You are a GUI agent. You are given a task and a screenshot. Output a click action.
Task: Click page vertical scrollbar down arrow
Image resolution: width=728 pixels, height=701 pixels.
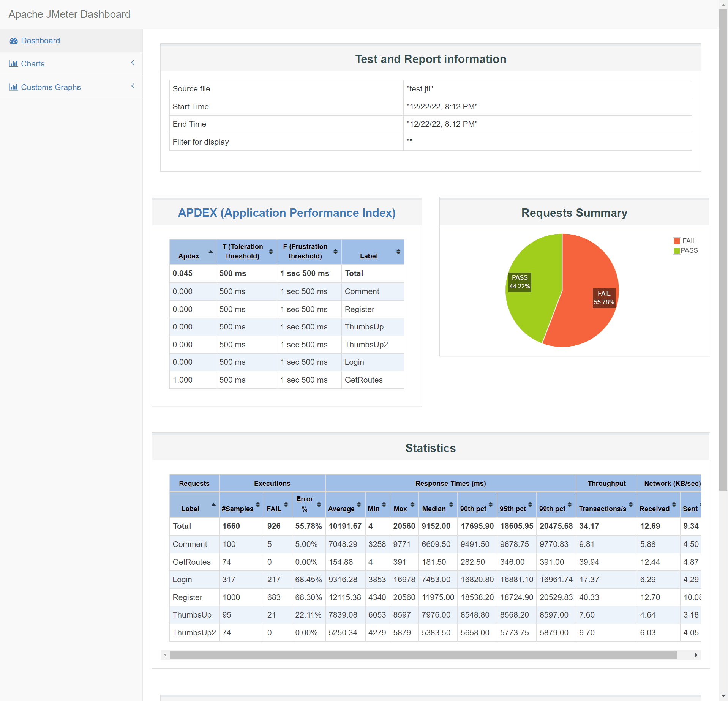723,696
